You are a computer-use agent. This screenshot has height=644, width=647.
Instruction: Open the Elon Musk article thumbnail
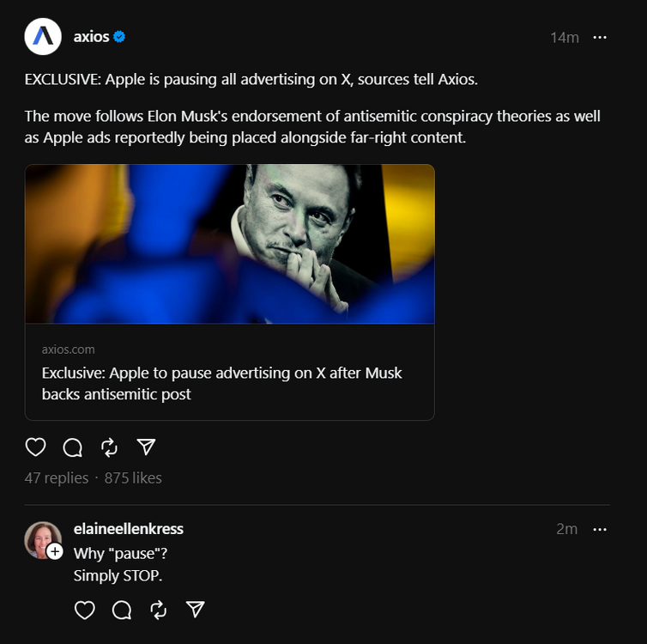click(x=229, y=244)
